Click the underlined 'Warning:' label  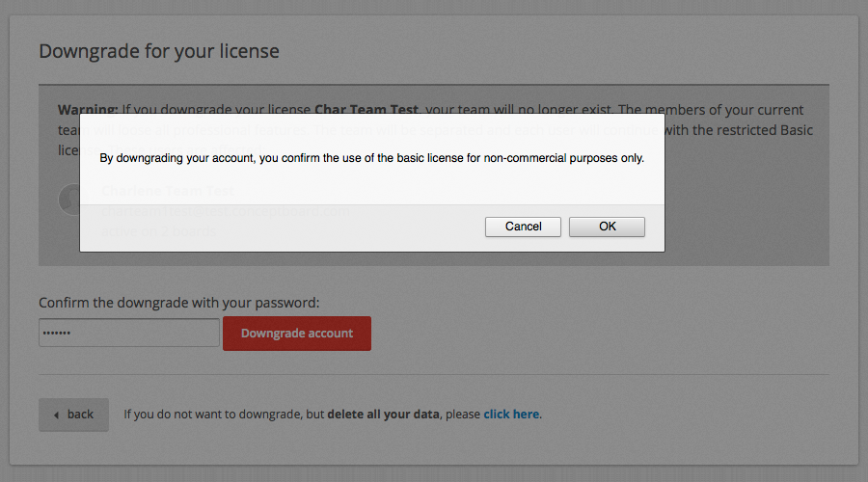(88, 109)
